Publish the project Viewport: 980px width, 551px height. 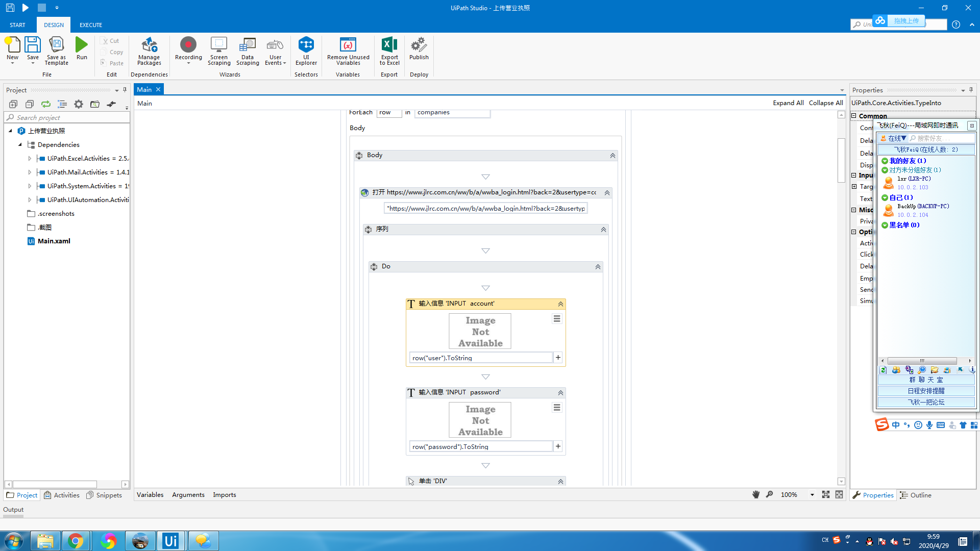[419, 51]
